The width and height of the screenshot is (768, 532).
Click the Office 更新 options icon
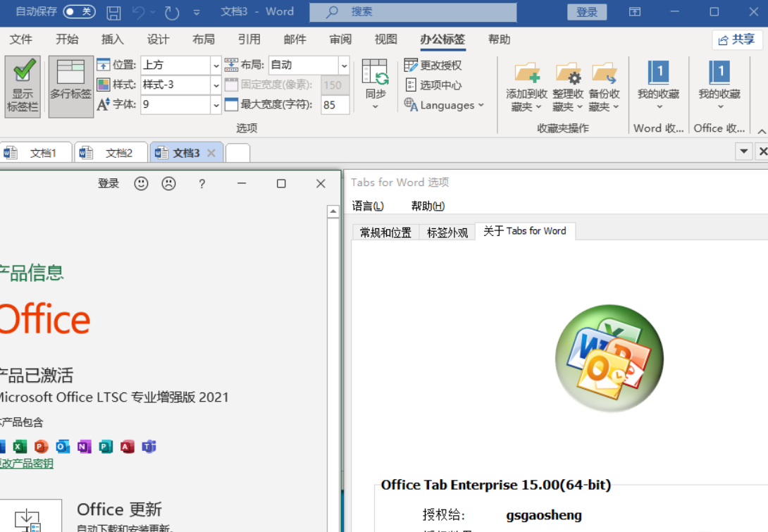30,516
